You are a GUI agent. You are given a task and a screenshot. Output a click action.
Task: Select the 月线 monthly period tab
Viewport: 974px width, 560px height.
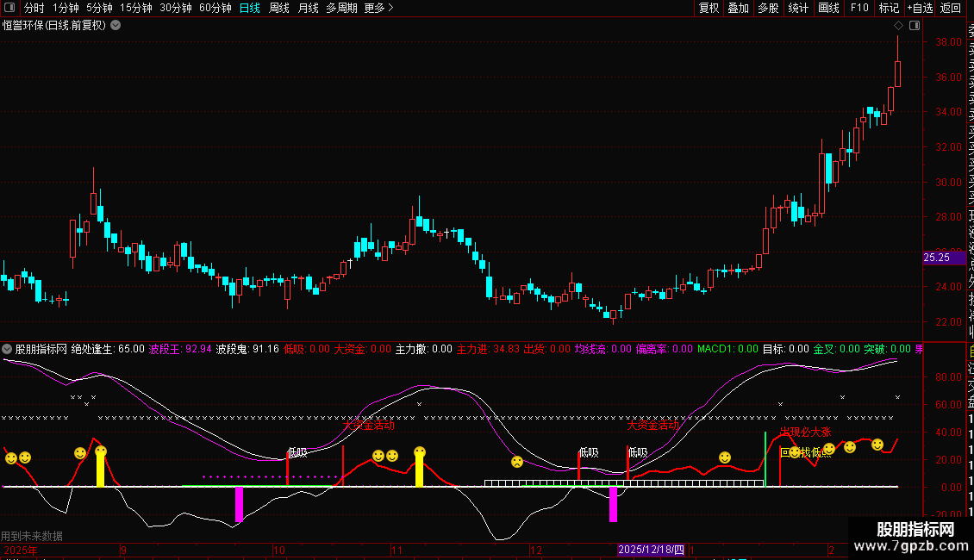tap(308, 8)
